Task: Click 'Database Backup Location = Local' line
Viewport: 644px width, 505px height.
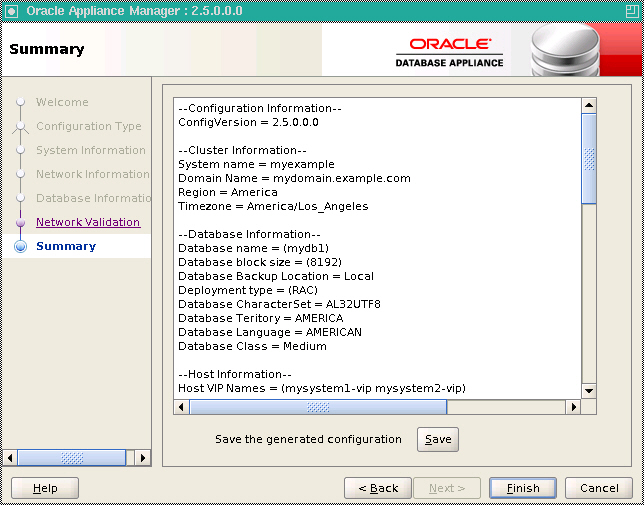Action: point(276,276)
